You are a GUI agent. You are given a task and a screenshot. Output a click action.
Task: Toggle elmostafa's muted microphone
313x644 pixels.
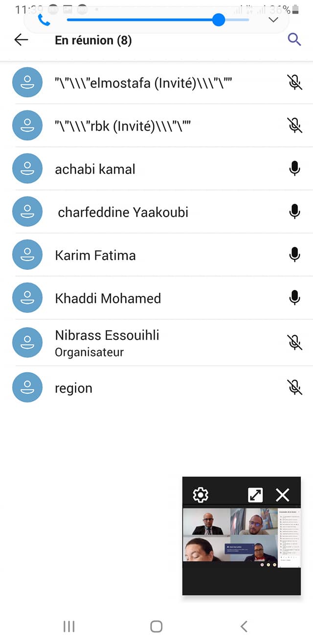coord(294,83)
